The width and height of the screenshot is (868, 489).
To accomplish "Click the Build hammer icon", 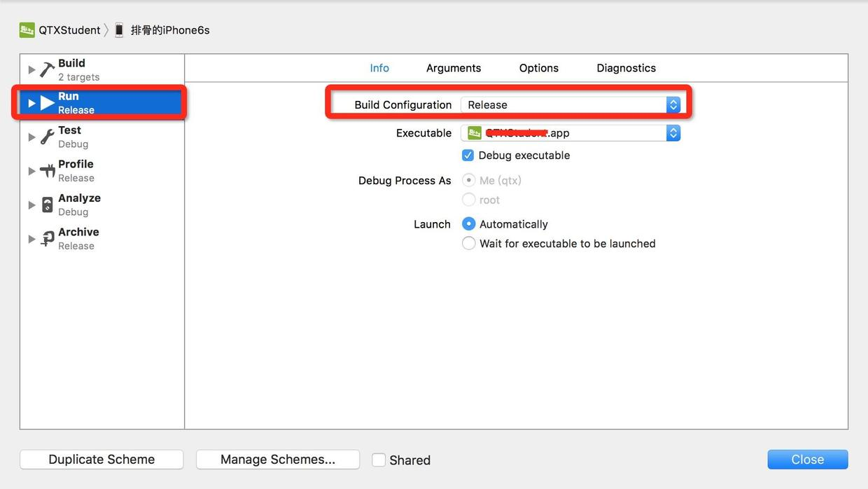I will 47,69.
